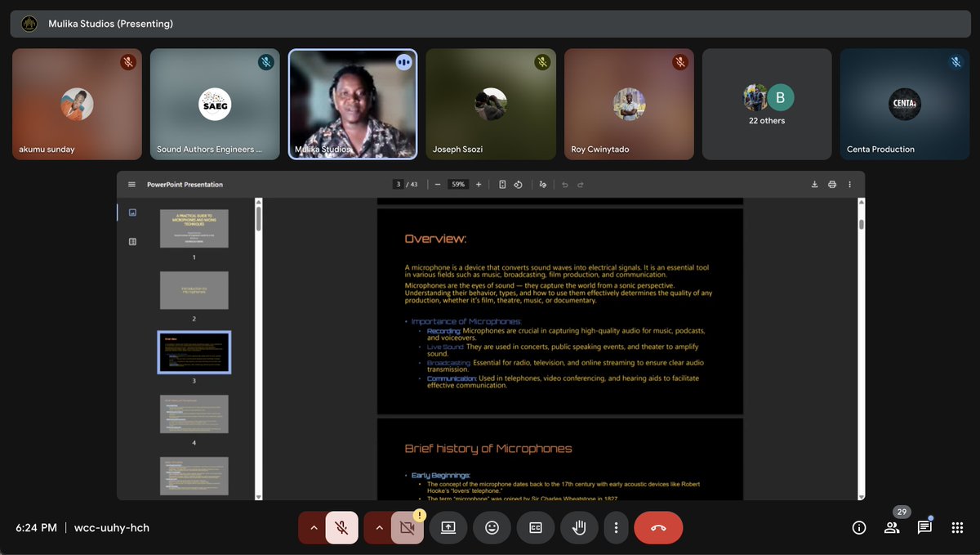This screenshot has height=555, width=980.
Task: Click the Mulika Studios video tile
Action: point(353,104)
